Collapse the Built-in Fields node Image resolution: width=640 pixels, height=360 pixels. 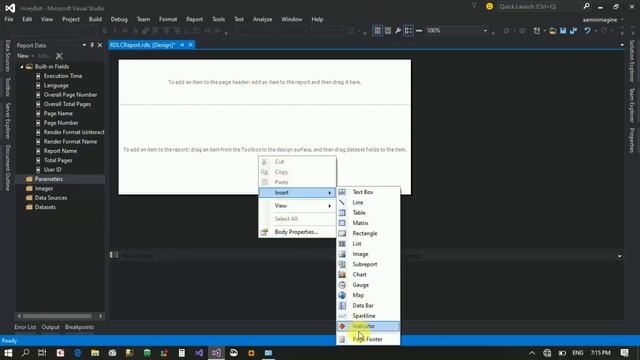(22, 67)
